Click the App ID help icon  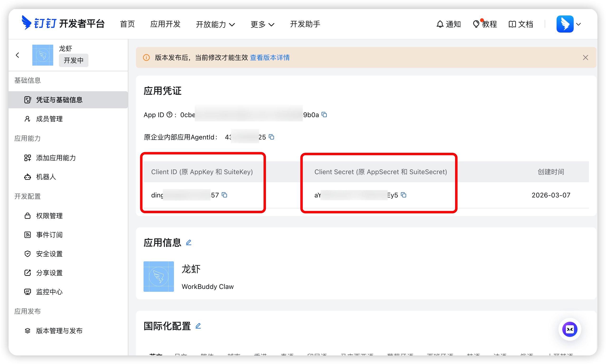pos(169,115)
